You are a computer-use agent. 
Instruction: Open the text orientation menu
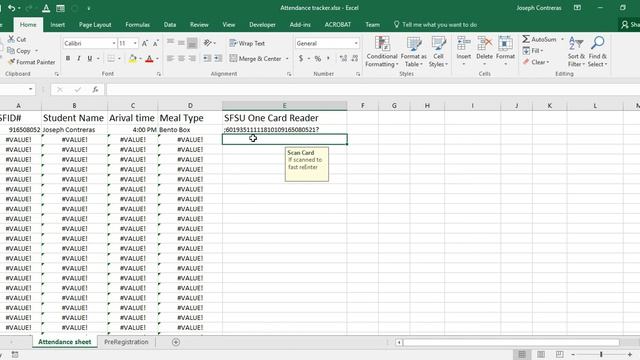pyautogui.click(x=209, y=43)
